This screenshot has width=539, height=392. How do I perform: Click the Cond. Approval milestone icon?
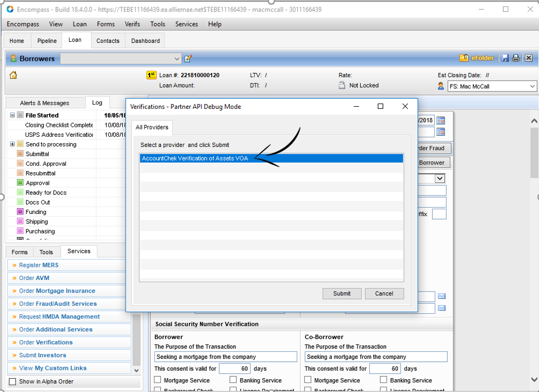coord(20,163)
